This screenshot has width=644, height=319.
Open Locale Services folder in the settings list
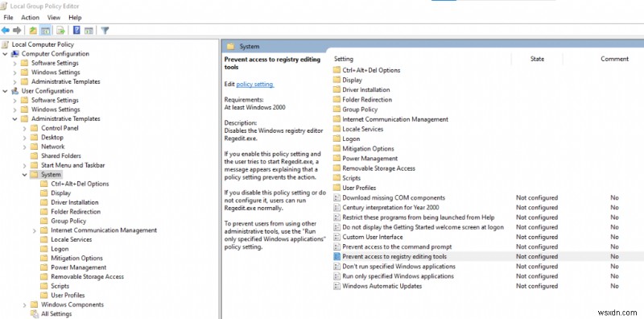click(363, 129)
